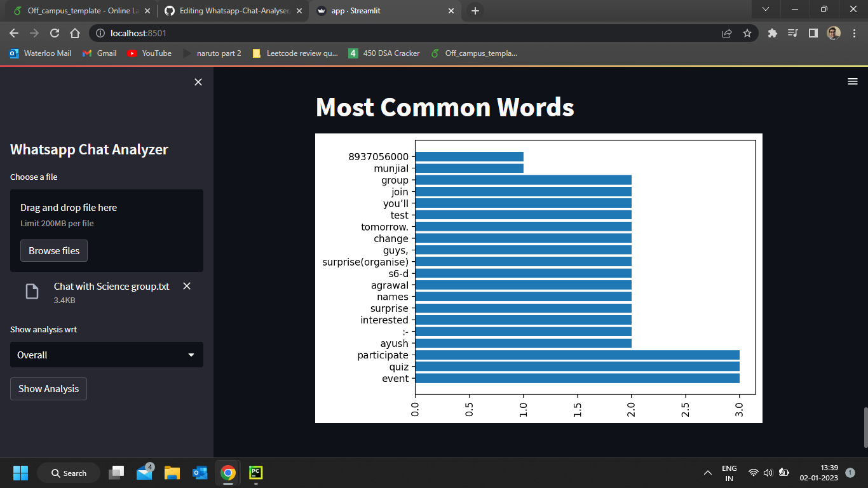The image size is (868, 488).
Task: Open the 'Show analysis wrt' Overall dropdown
Action: (x=106, y=355)
